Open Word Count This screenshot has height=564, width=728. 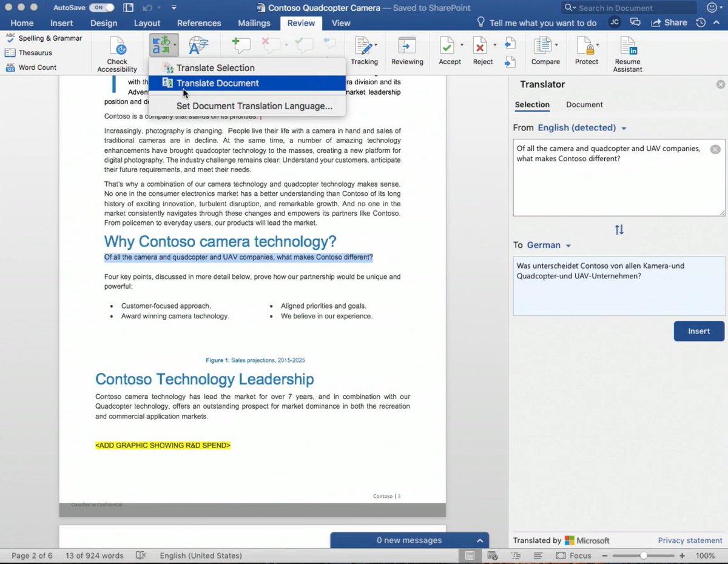(x=31, y=67)
